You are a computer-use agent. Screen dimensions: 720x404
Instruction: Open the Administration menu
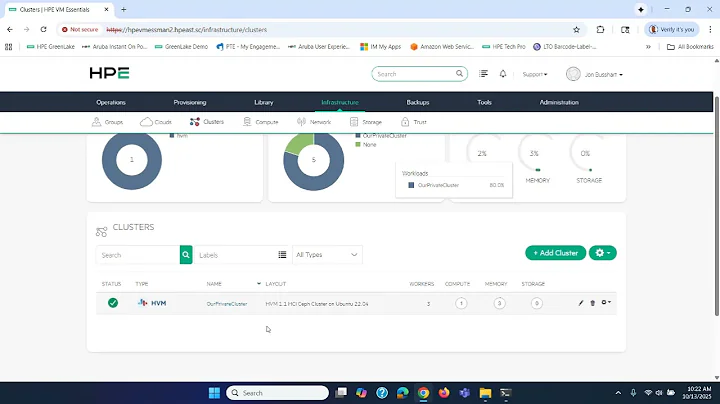(x=559, y=102)
